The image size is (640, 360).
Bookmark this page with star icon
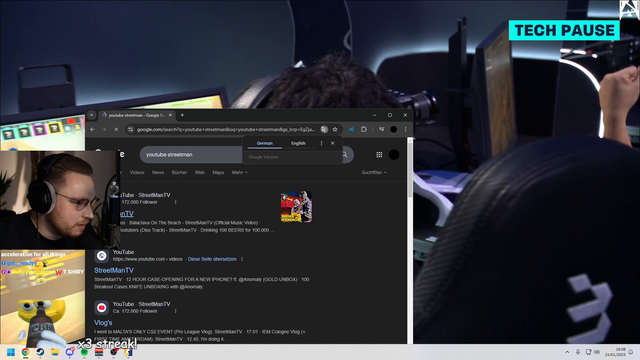point(335,129)
